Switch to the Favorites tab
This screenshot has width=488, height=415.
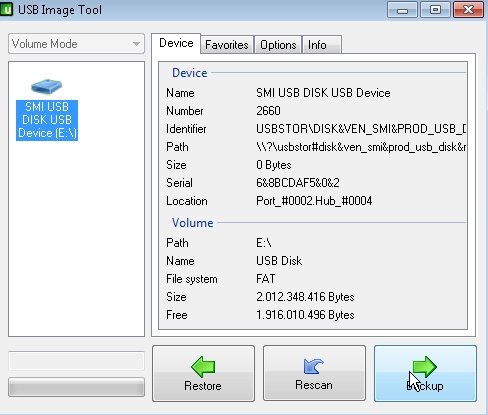[227, 45]
